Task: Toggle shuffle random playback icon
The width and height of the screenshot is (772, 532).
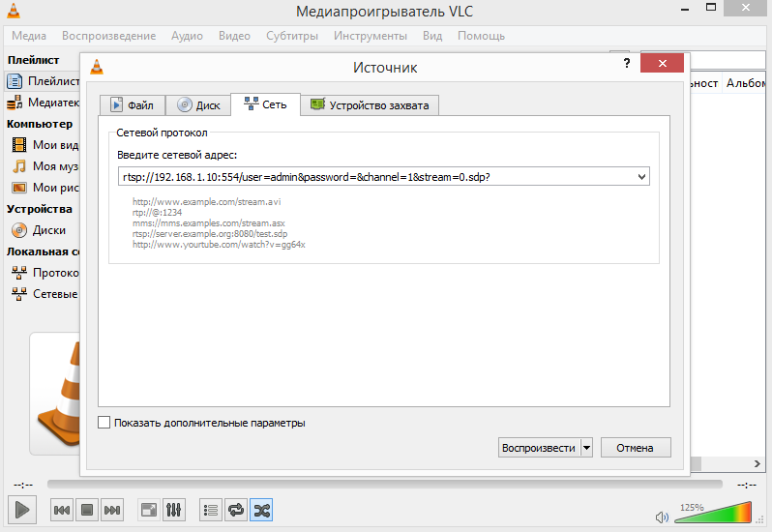Action: tap(261, 511)
